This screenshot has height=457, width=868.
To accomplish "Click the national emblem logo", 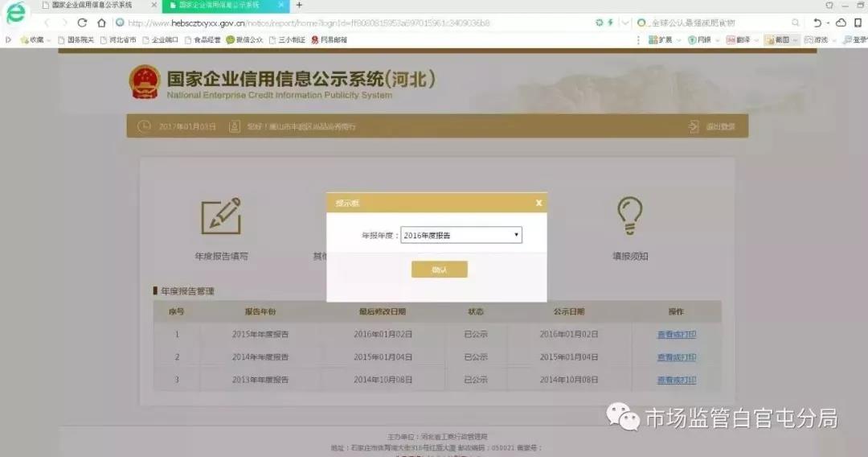I will tap(145, 82).
